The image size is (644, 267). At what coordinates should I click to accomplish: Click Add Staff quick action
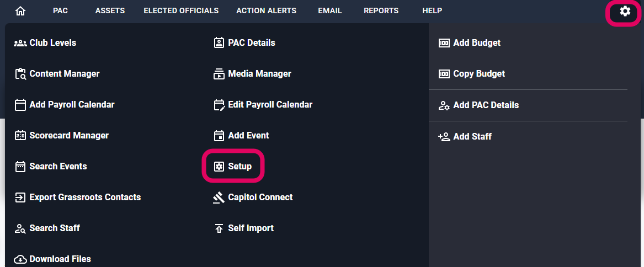click(472, 137)
